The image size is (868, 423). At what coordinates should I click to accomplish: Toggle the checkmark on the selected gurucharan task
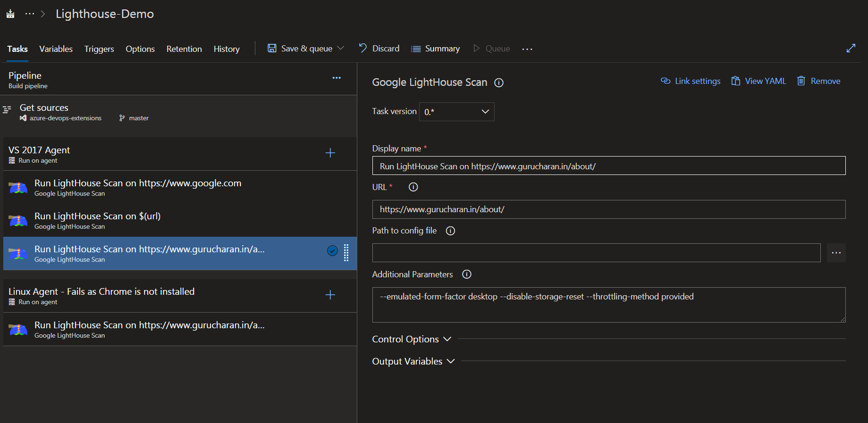pyautogui.click(x=332, y=251)
